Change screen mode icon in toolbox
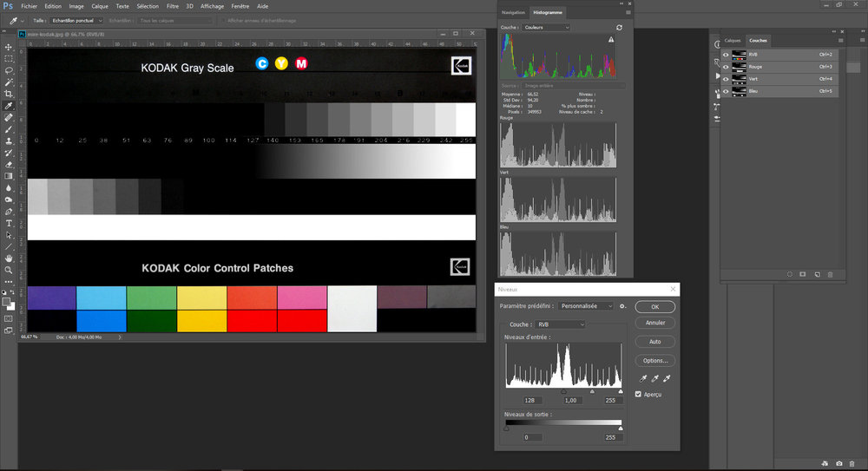 click(x=9, y=330)
